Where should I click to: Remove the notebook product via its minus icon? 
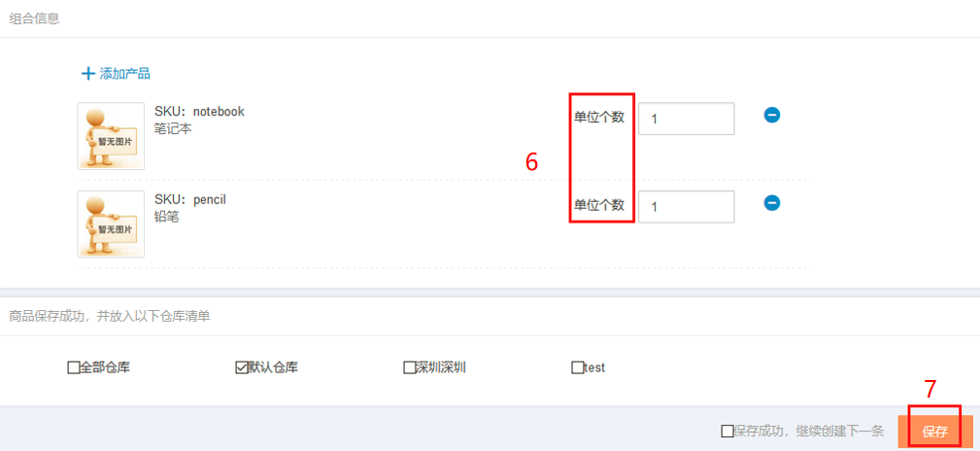772,115
